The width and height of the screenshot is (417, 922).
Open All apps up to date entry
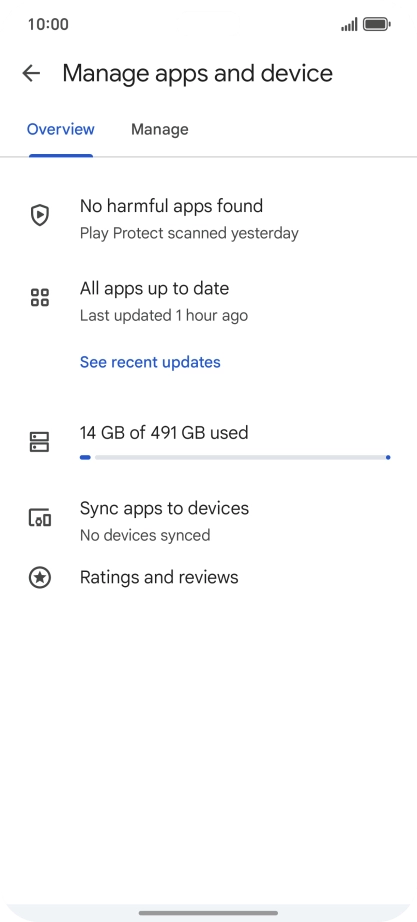pos(208,302)
